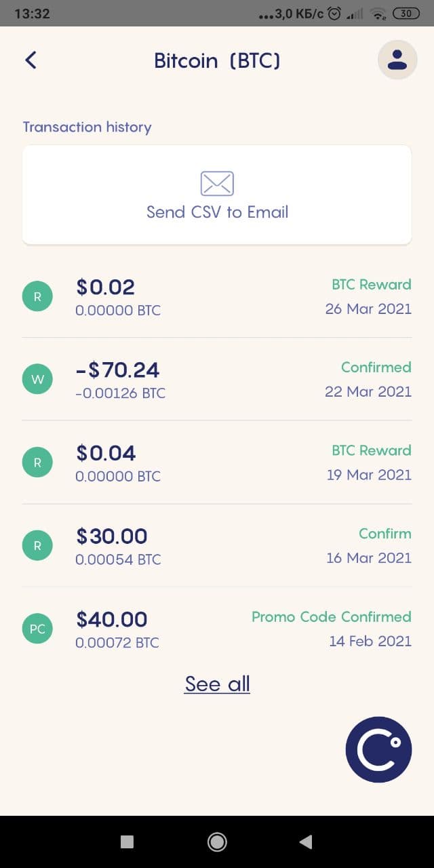This screenshot has width=434, height=868.
Task: Tap the PC promo code badge
Action: click(37, 629)
